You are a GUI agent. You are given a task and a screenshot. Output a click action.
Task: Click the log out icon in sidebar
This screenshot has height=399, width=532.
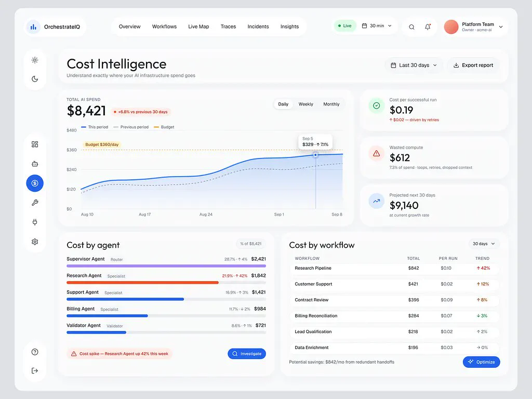(35, 370)
